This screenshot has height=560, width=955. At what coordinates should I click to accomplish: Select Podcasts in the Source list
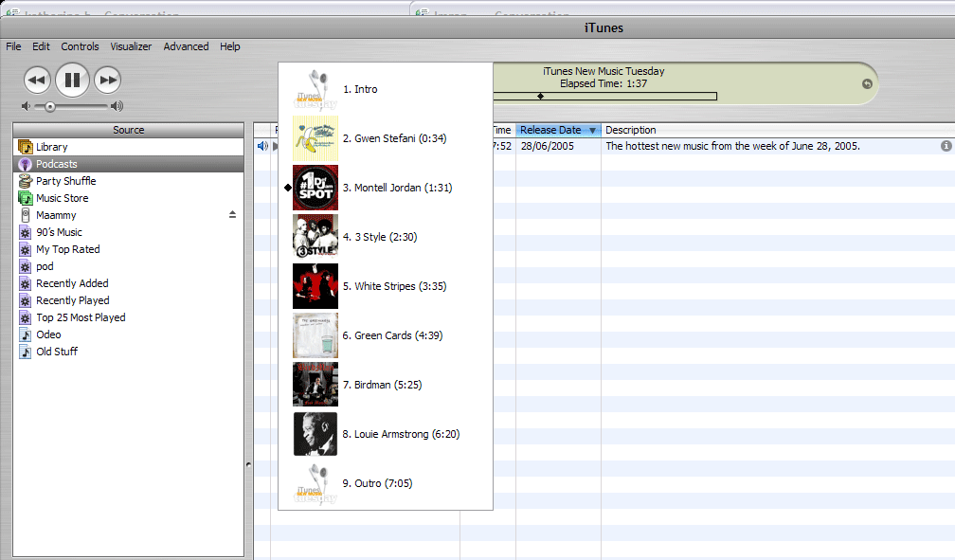click(x=129, y=164)
